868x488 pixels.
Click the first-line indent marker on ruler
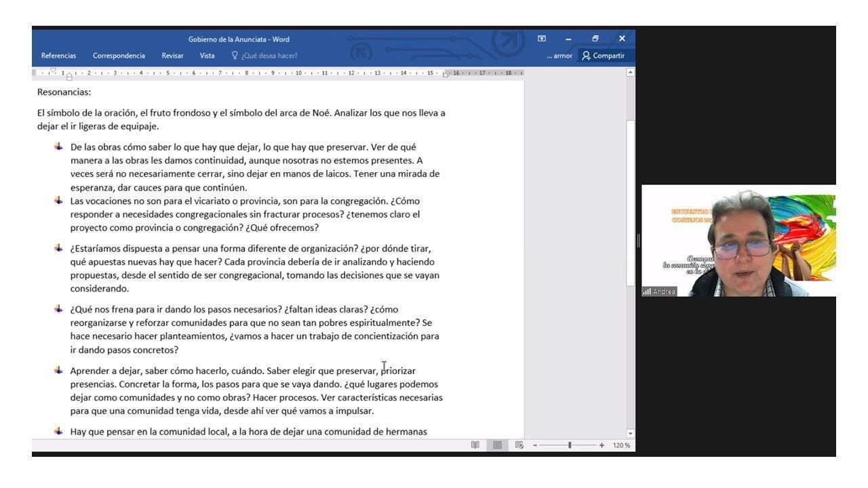pos(54,70)
